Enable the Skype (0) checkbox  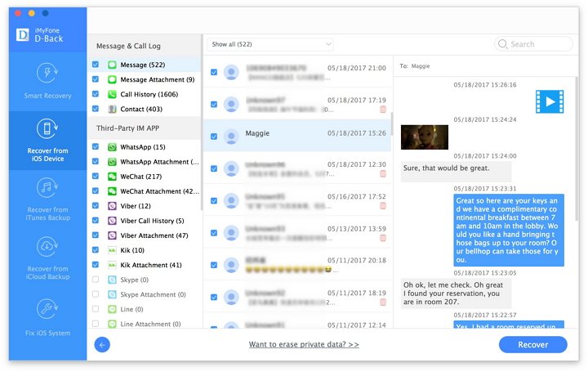coord(96,280)
